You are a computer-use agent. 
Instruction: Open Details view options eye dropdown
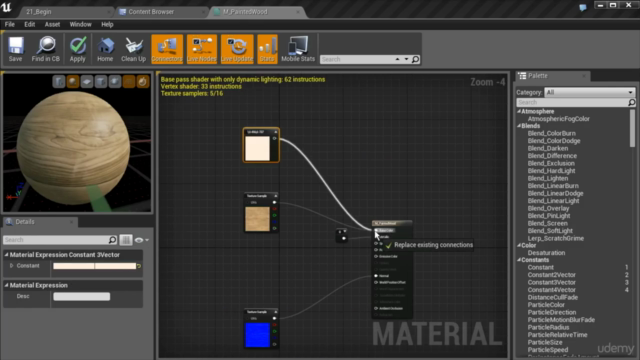[142, 240]
